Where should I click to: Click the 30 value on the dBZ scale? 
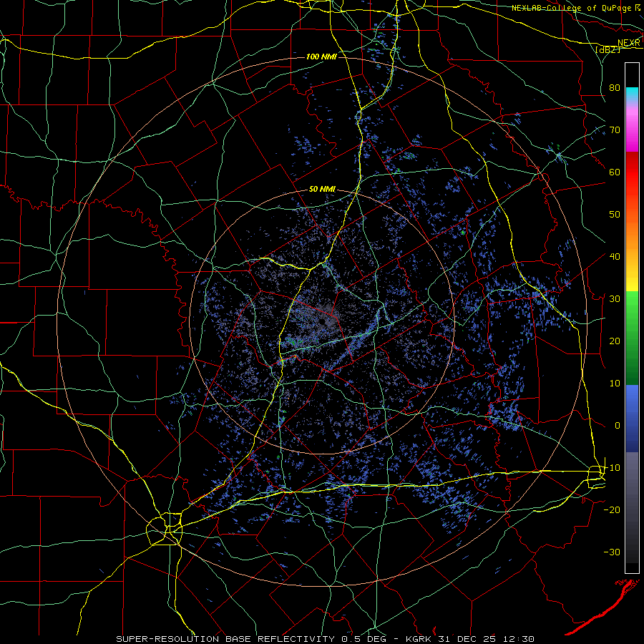615,298
